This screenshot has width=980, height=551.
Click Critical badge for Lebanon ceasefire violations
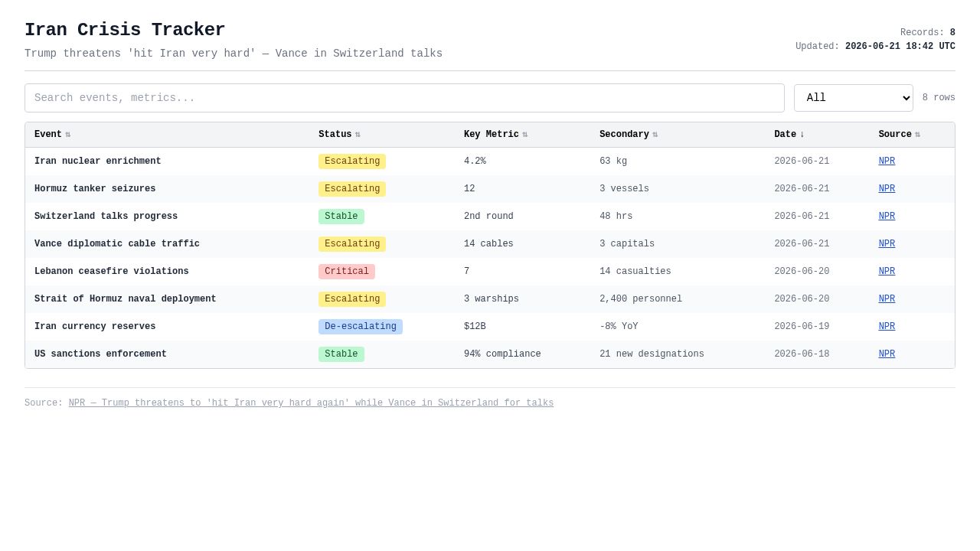click(347, 272)
